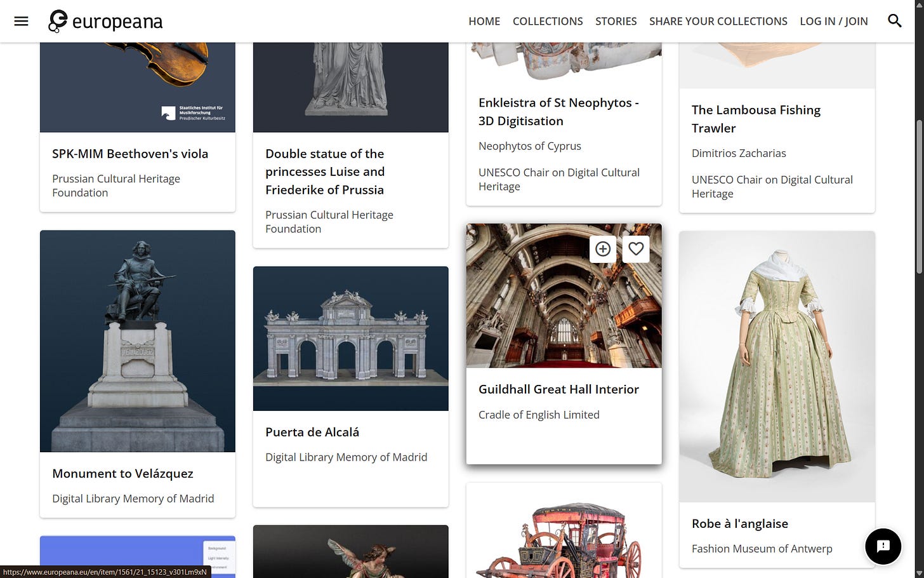Open Robe à l'anglaise title
924x578 pixels.
point(740,523)
